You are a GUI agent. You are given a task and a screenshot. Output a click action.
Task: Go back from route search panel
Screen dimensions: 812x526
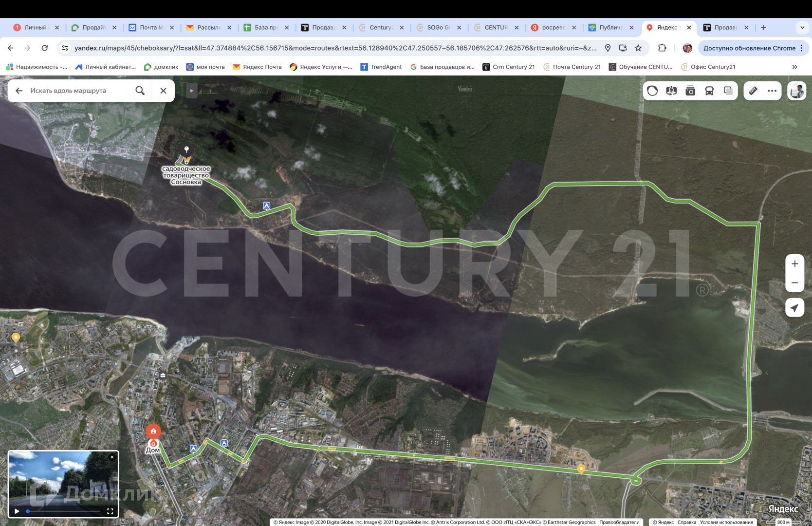(x=19, y=91)
